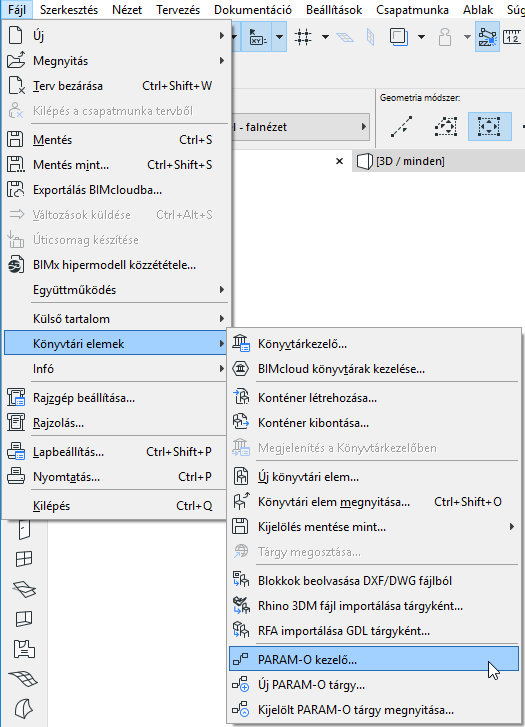Click BIMx hipermodell közzététele
The height and width of the screenshot is (727, 525).
pos(116,264)
